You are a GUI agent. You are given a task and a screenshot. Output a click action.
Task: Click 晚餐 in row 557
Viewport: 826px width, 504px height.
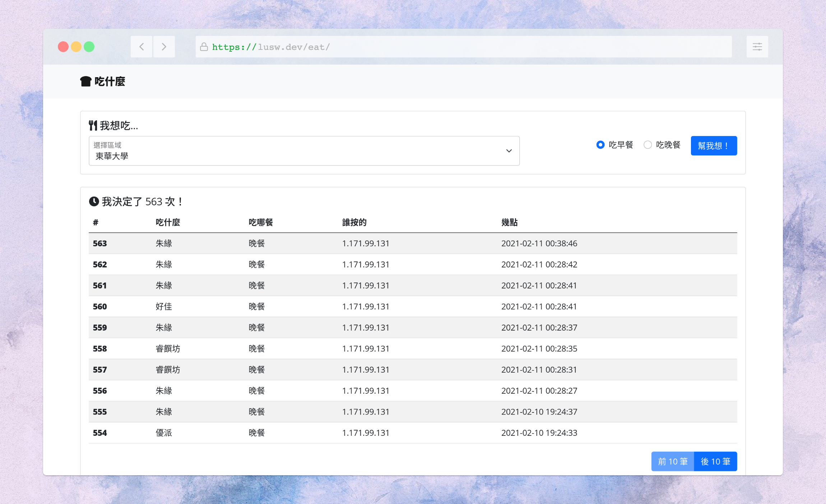pos(257,370)
